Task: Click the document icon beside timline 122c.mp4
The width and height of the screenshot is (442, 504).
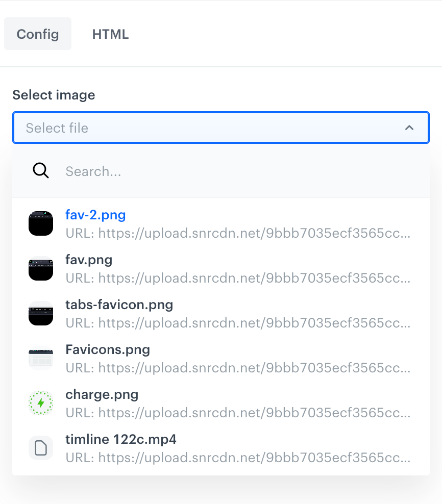Action: (x=41, y=447)
